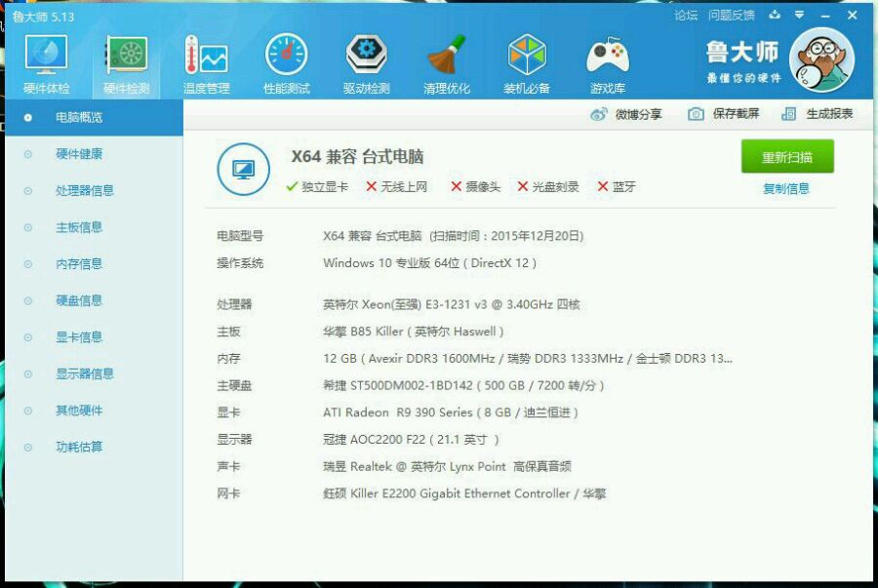Open the skin/theme icon in title bar
The width and height of the screenshot is (878, 588).
[775, 15]
